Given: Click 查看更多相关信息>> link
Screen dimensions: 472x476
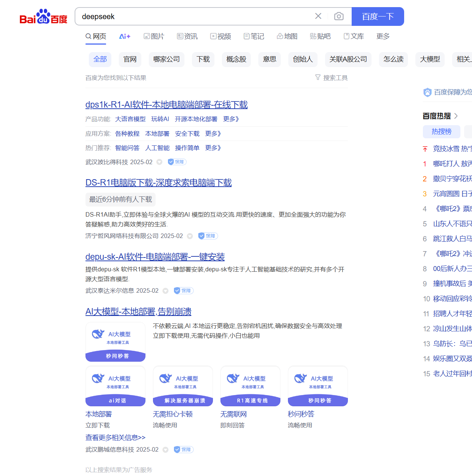Looking at the screenshot, I should (115, 437).
